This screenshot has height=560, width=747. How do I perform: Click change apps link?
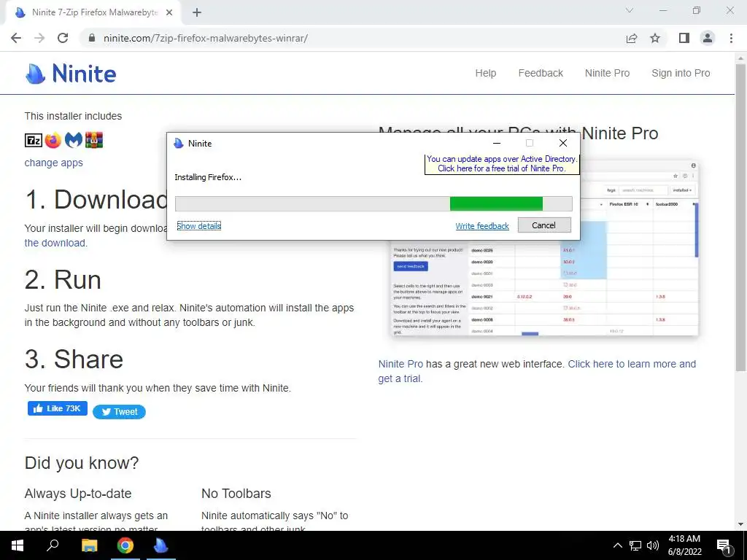(x=53, y=163)
